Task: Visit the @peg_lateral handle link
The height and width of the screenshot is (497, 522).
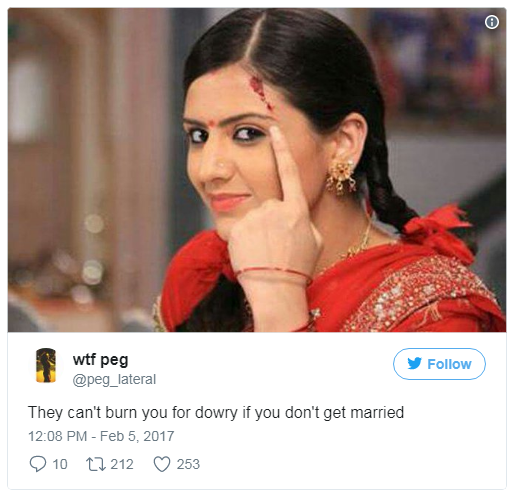Action: point(114,380)
